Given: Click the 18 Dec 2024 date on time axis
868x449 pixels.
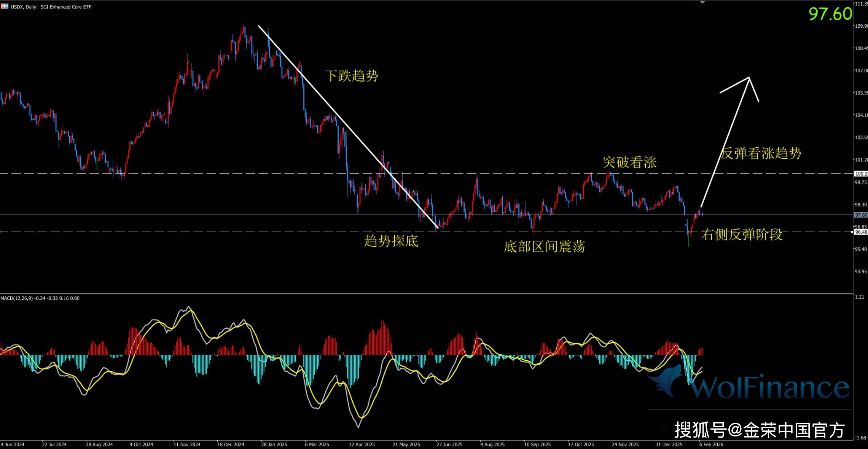Looking at the screenshot, I should point(230,444).
